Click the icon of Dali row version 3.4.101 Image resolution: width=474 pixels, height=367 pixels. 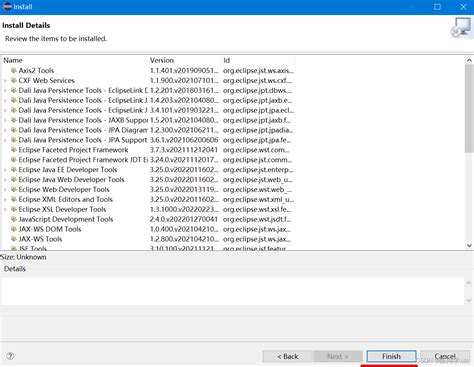point(14,110)
